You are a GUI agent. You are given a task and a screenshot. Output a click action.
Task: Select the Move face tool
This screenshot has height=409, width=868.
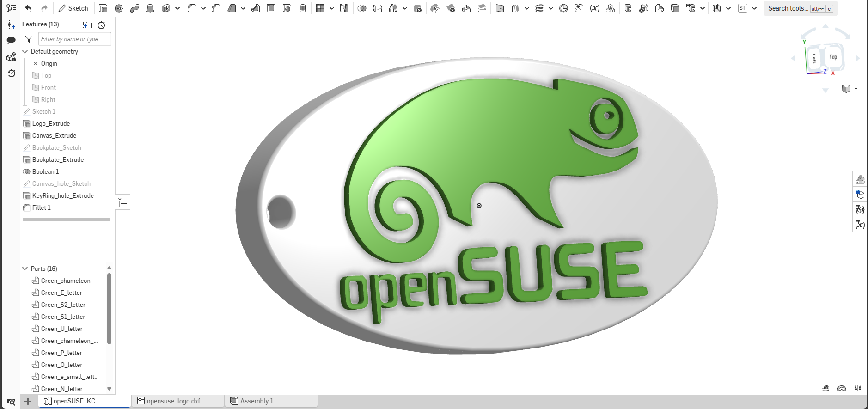466,8
